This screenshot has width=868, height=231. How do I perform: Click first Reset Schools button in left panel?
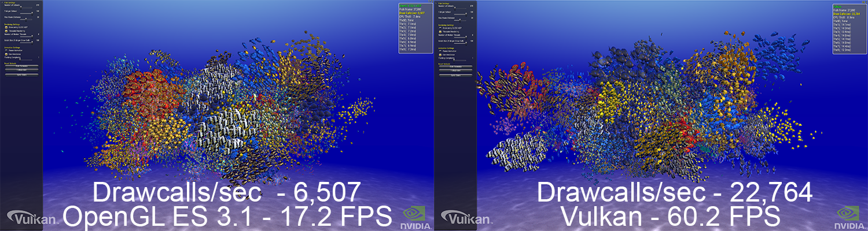[21, 66]
